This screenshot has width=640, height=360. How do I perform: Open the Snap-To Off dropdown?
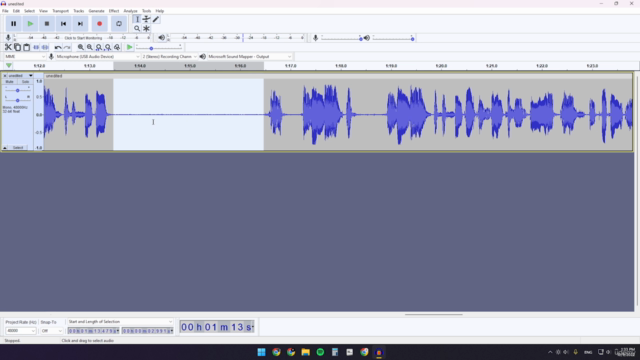51,331
